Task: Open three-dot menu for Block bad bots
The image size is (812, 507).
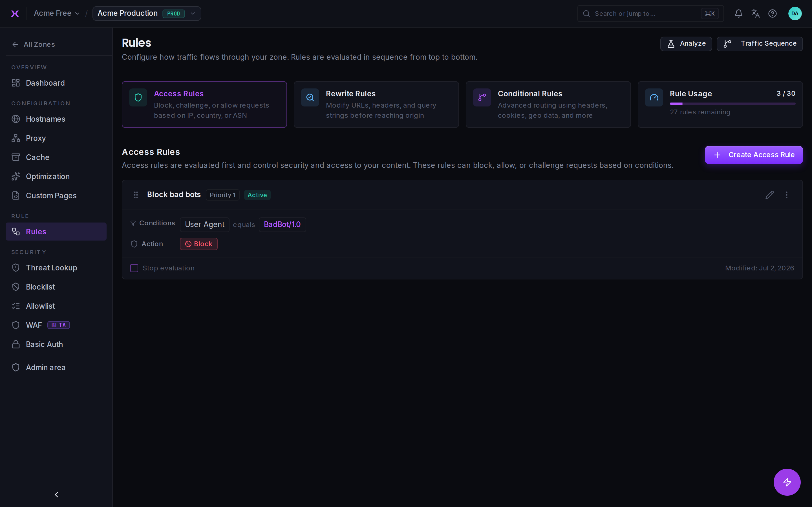Action: click(787, 195)
